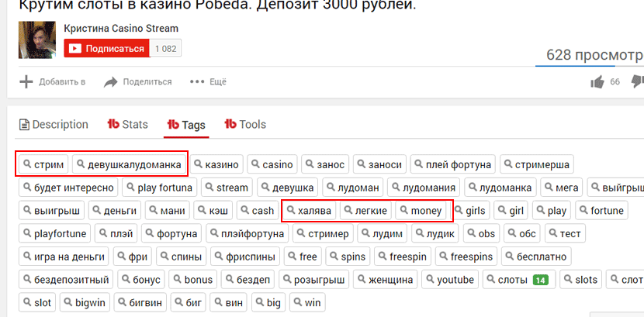Click the бигвин tag
The image size is (644, 317).
click(140, 302)
